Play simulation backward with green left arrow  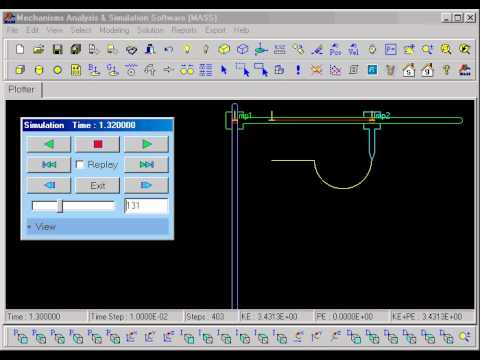pyautogui.click(x=49, y=144)
